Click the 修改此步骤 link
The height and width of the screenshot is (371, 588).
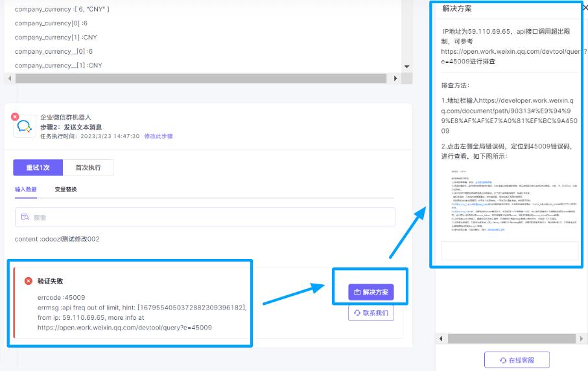click(x=158, y=136)
